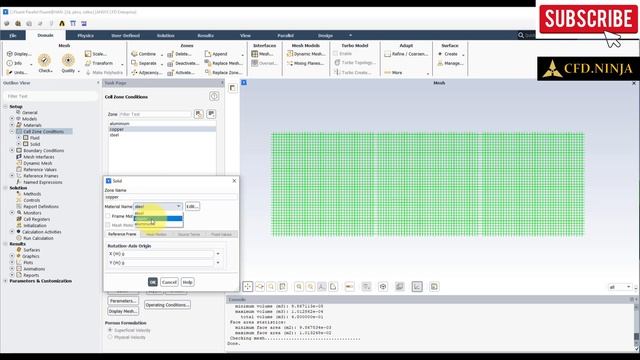Click the Edit... material button
Image resolution: width=640 pixels, height=360 pixels.
point(192,207)
